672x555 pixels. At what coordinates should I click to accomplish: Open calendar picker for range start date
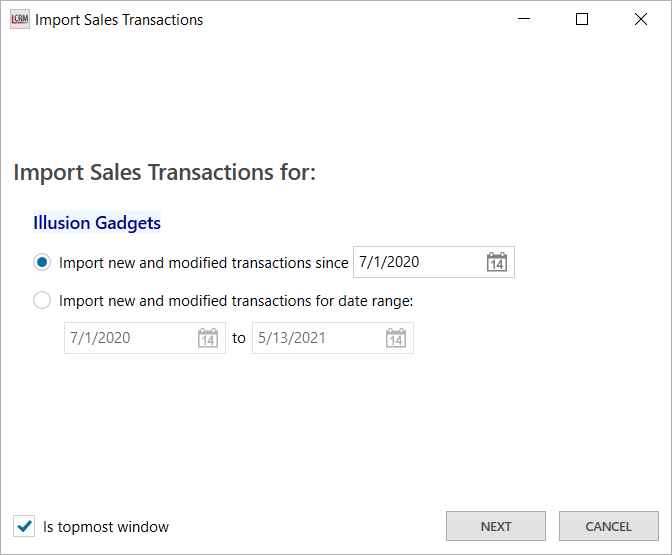tap(208, 338)
